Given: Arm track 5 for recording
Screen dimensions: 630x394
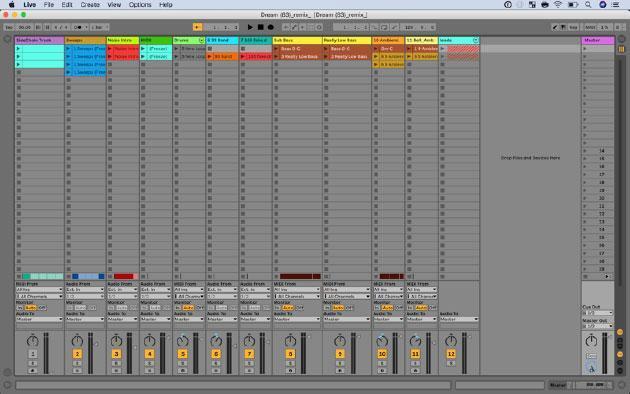Looking at the screenshot, I should point(182,370).
